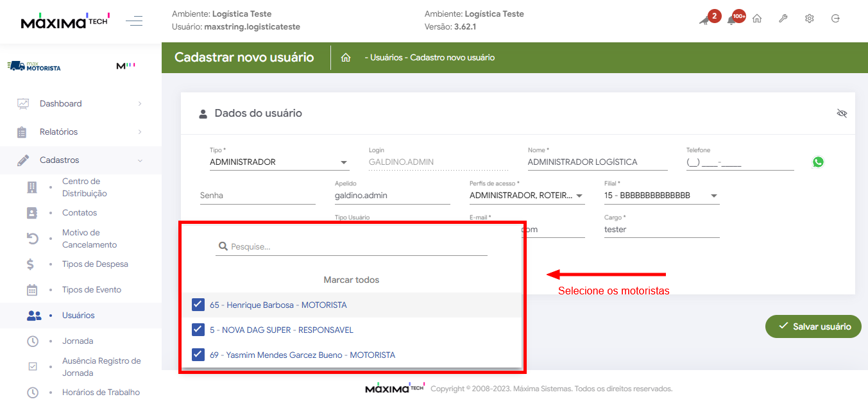Toggle the hamburger sidebar menu icon
The width and height of the screenshot is (868, 406).
click(x=134, y=21)
